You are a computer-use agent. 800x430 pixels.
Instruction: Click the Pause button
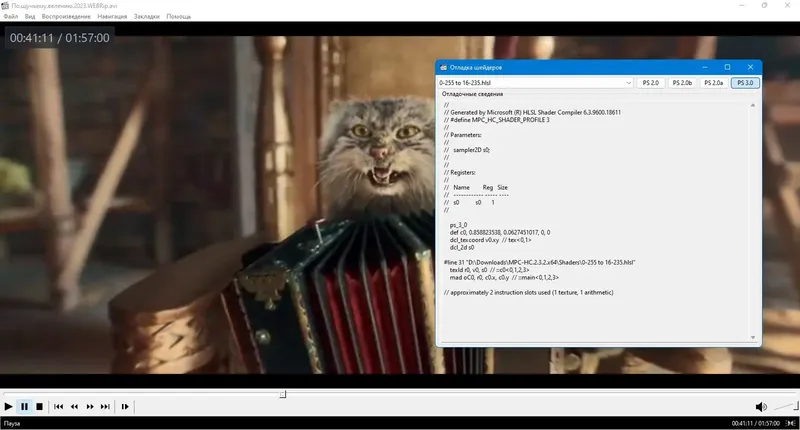(x=24, y=407)
